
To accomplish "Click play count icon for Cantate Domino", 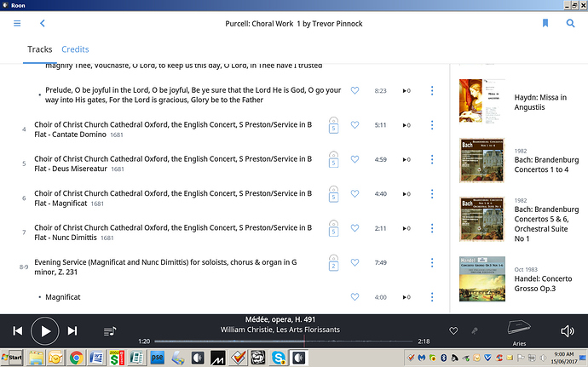I will 406,125.
